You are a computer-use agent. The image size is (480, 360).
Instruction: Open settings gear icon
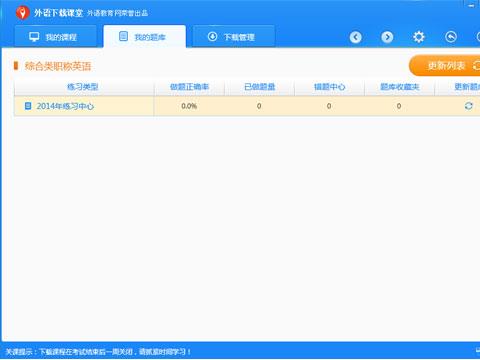(x=419, y=37)
